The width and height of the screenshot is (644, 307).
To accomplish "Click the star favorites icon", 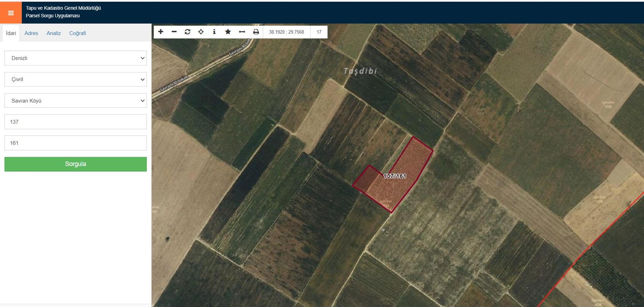I will pos(228,32).
